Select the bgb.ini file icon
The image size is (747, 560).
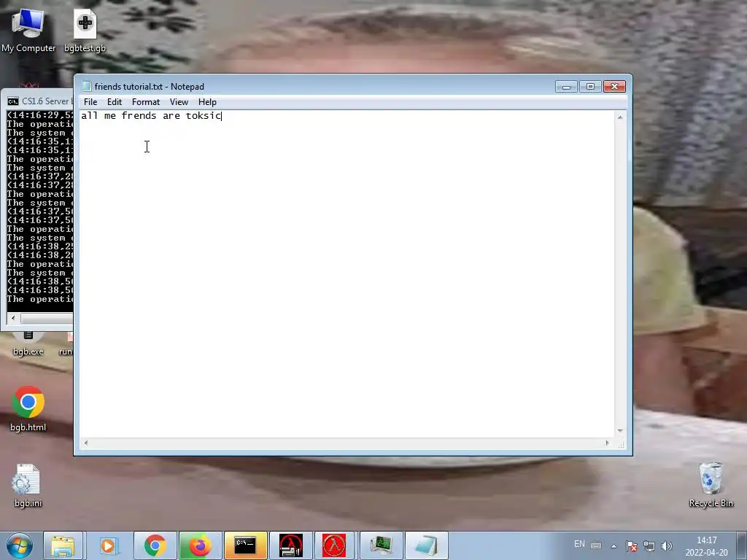point(28,485)
